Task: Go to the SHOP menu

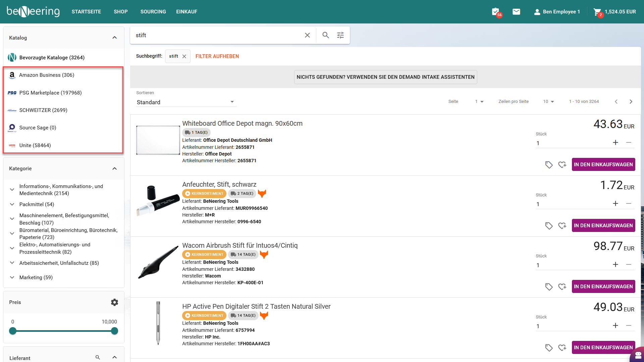Action: pos(120,12)
